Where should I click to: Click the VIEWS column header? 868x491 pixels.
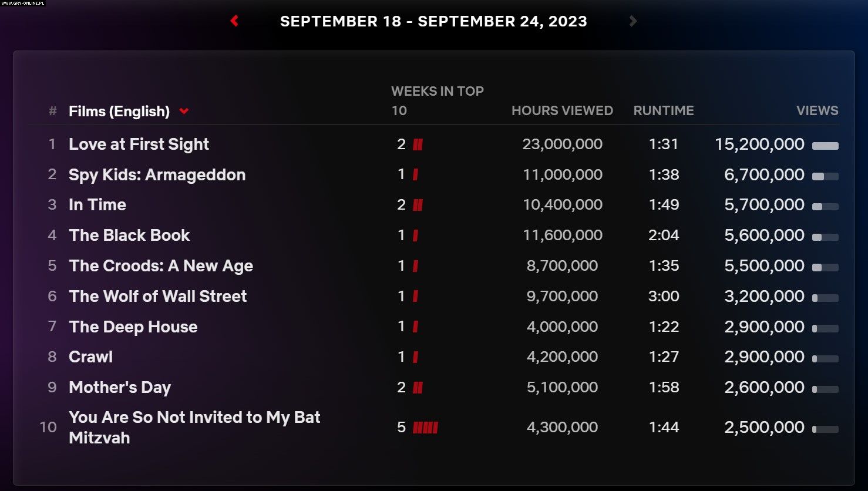click(x=817, y=111)
